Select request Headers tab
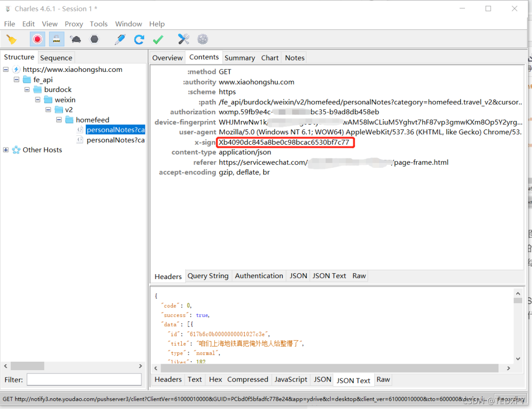532x409 pixels. 168,277
